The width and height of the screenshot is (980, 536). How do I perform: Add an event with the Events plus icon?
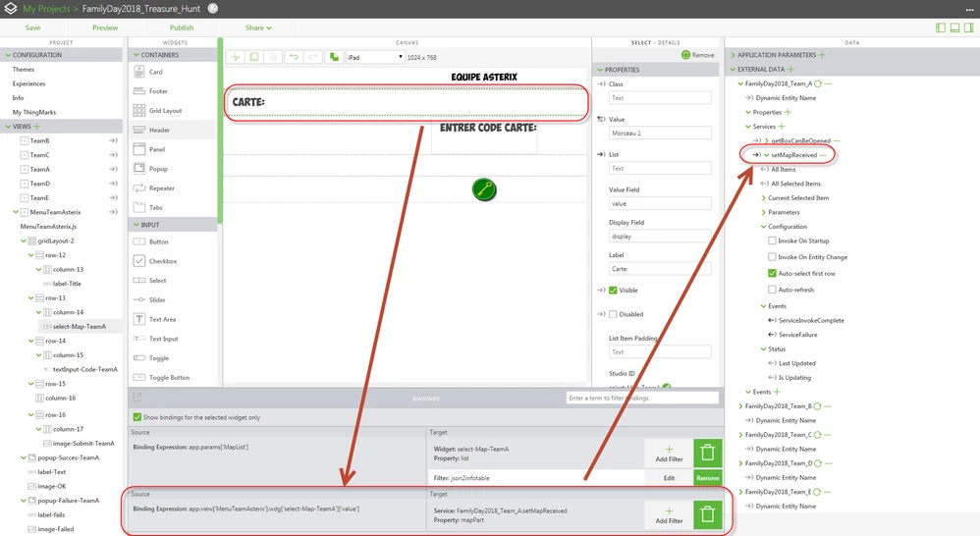tap(777, 392)
